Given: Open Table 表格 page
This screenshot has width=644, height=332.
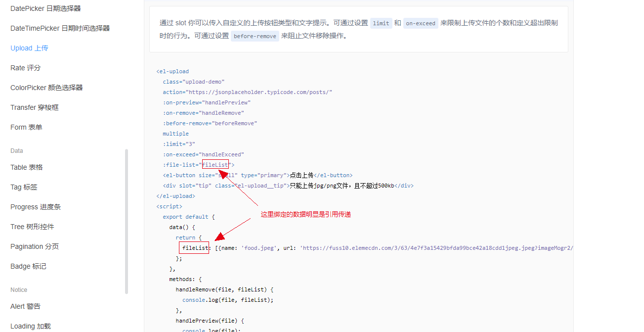Looking at the screenshot, I should click(x=27, y=167).
